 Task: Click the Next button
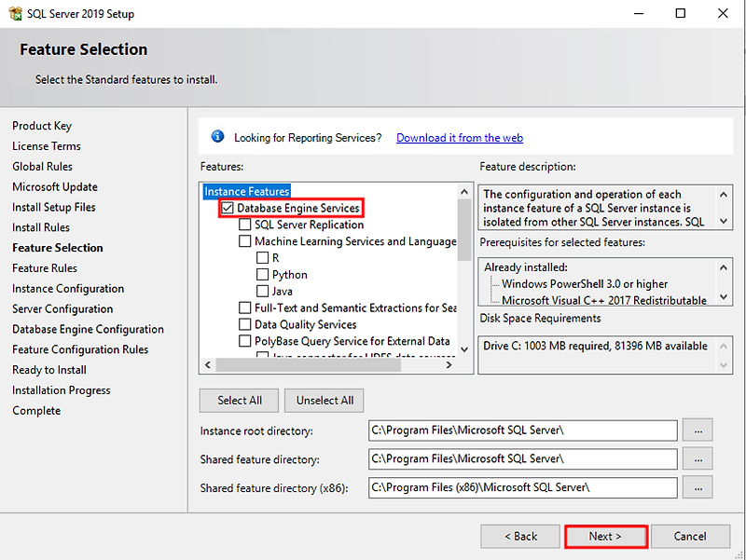605,536
